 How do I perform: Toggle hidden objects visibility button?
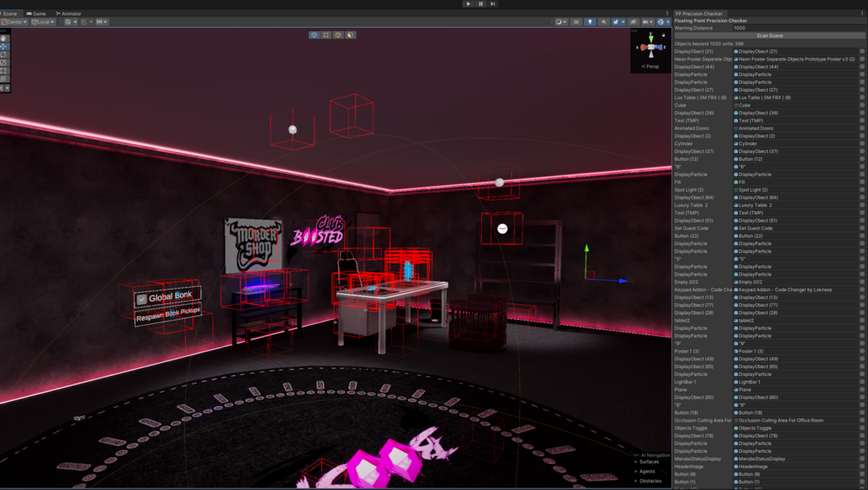click(633, 22)
